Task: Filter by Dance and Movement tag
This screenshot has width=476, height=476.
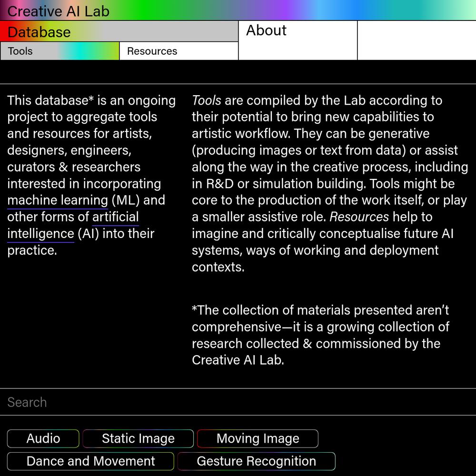Action: click(x=90, y=461)
